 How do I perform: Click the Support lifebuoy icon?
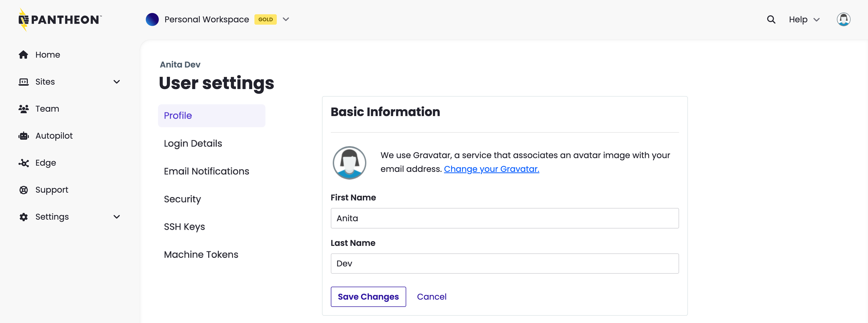click(x=23, y=190)
